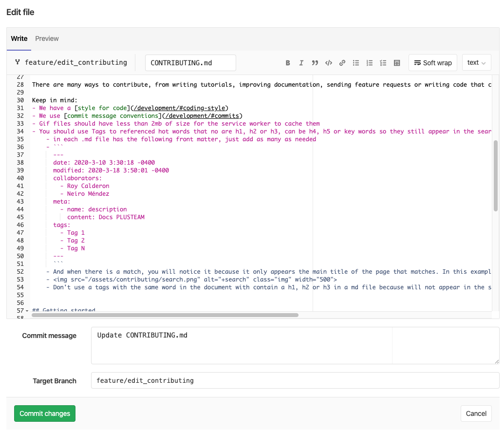Image resolution: width=504 pixels, height=432 pixels.
Task: Insert a bullet list
Action: (x=356, y=63)
